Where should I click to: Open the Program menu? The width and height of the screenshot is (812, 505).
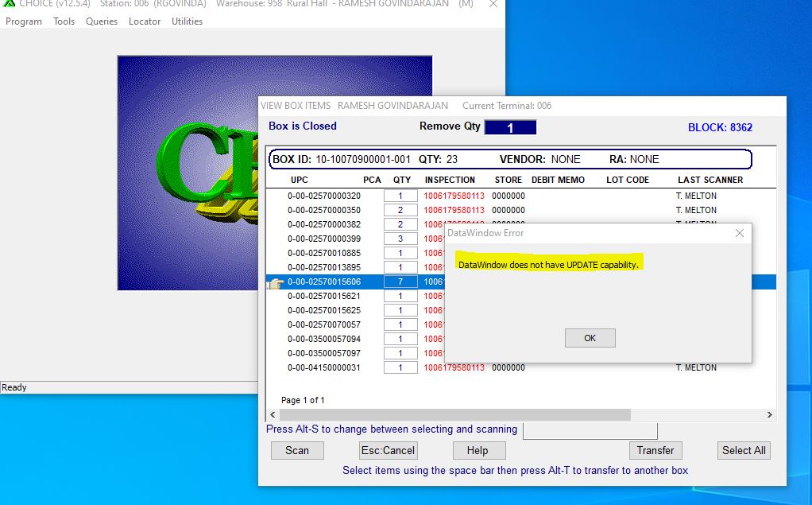[24, 21]
